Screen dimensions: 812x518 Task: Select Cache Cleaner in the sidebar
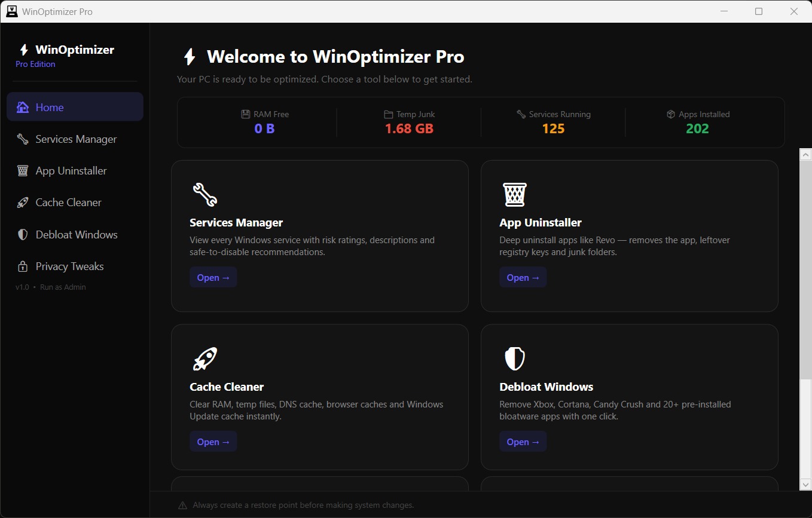coord(75,203)
